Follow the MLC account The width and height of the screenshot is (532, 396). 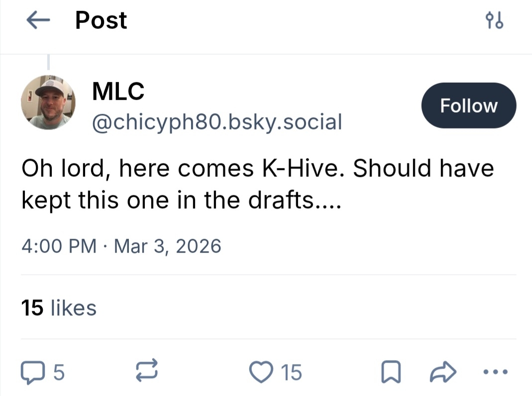click(x=468, y=106)
